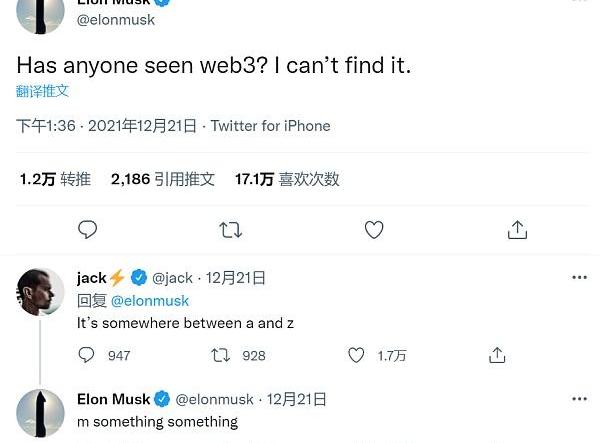Viewport: 600px width, 443px height.
Task: Open more options on jack's reply
Action: point(579,277)
